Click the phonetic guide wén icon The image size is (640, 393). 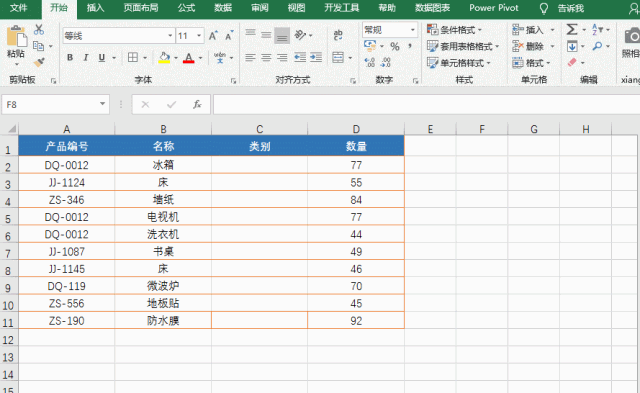pos(220,58)
